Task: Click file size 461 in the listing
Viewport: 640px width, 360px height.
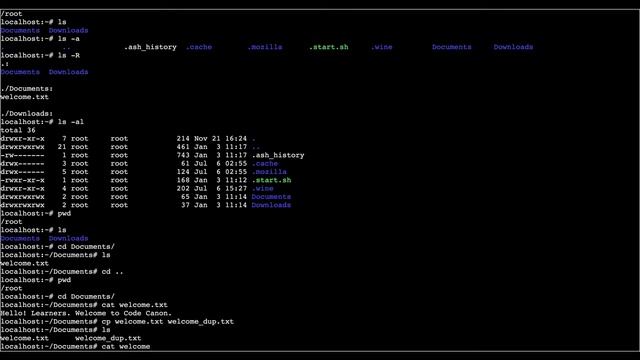Action: (183, 147)
